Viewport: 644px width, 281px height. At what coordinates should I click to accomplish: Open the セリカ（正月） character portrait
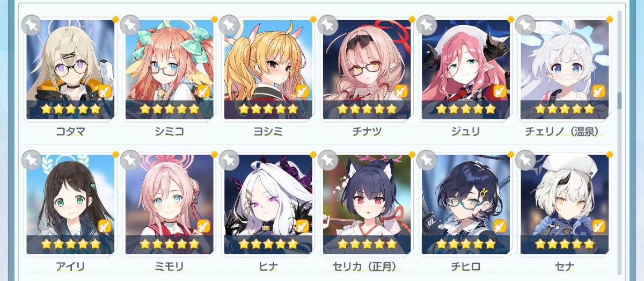(x=367, y=204)
